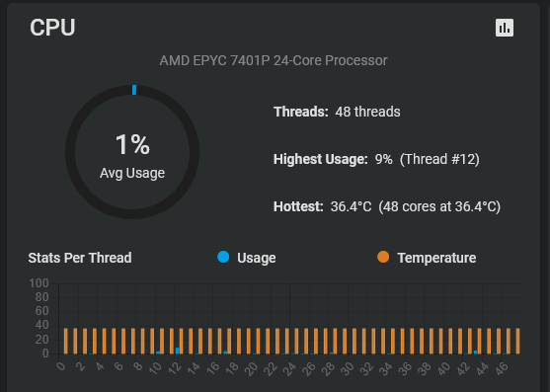This screenshot has height=392, width=550.
Task: Click the Threads 48 threads stat
Action: [337, 112]
